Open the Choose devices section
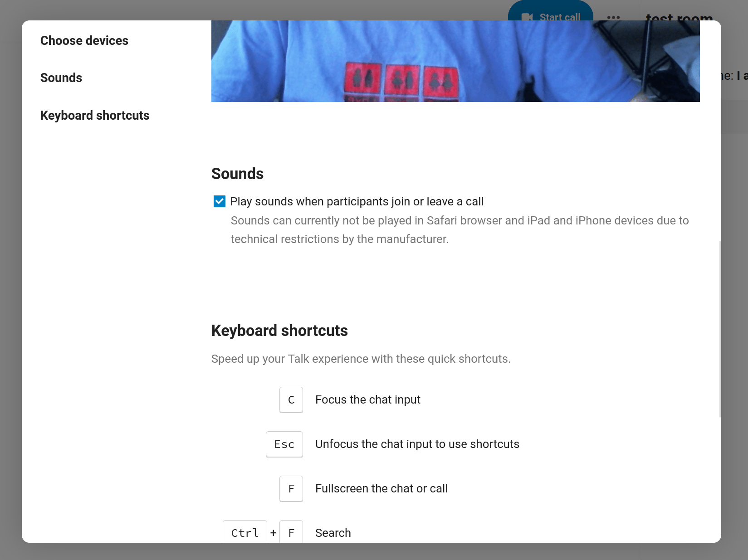Viewport: 748px width, 560px height. pos(84,40)
